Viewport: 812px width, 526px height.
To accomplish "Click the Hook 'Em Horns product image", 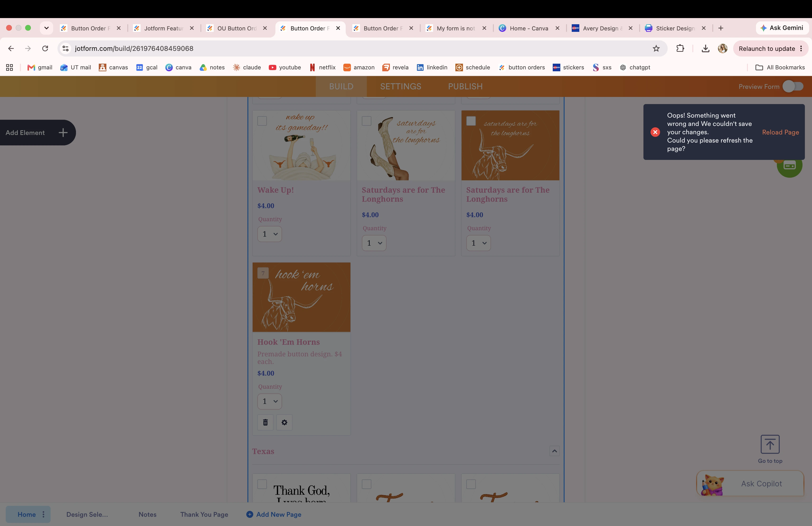I will point(301,297).
